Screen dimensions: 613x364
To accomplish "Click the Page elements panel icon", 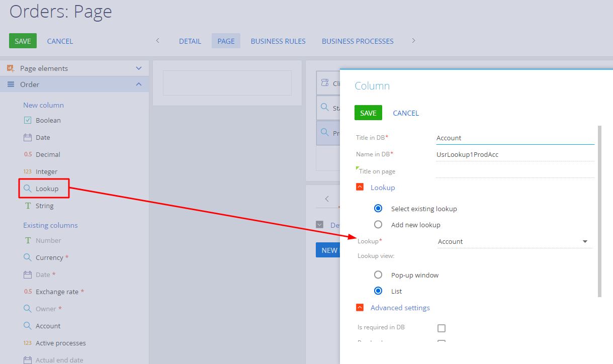I will pyautogui.click(x=11, y=68).
